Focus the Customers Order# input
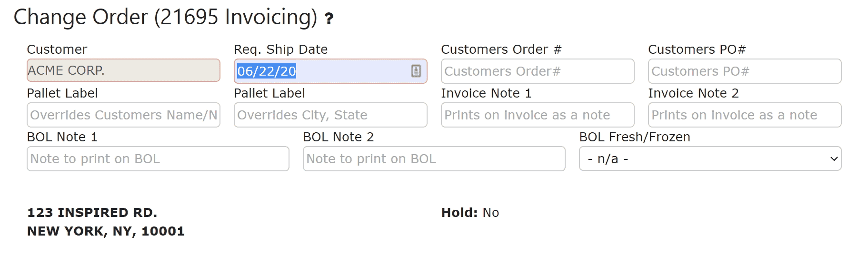This screenshot has width=868, height=256. click(538, 71)
